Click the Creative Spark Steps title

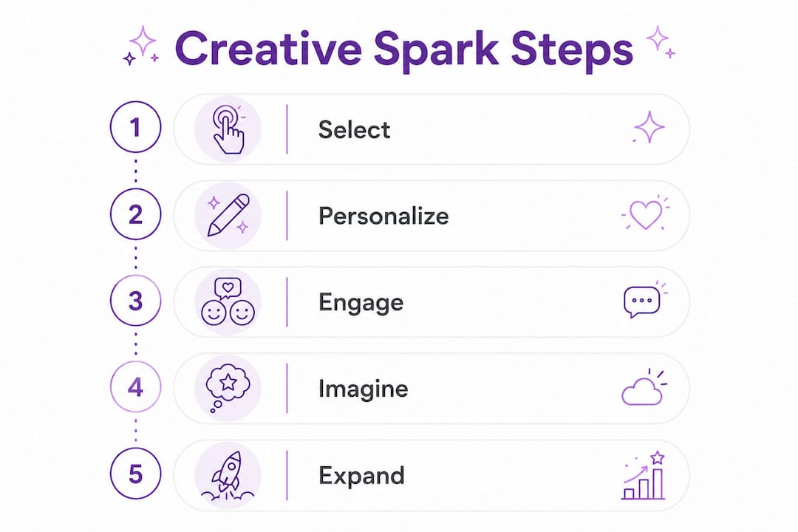404,50
